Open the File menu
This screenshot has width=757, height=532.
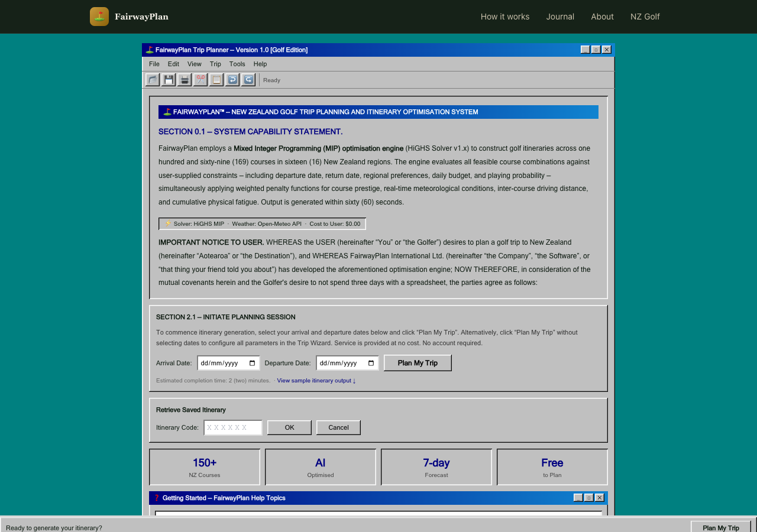(x=154, y=64)
